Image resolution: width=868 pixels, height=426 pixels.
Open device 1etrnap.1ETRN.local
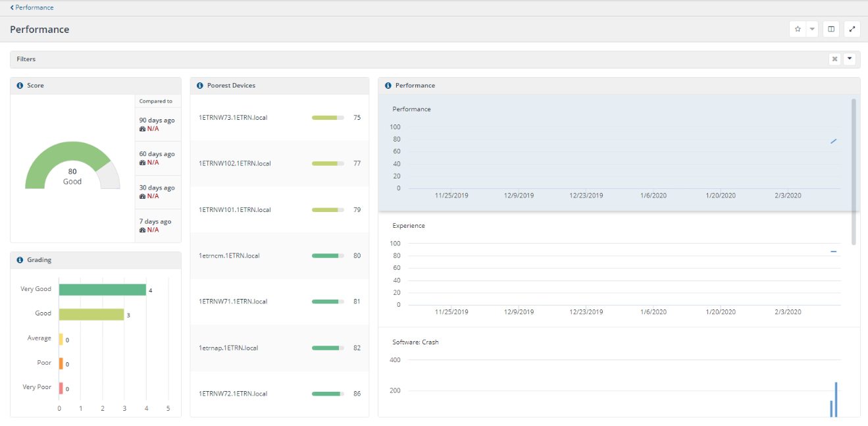pyautogui.click(x=228, y=348)
